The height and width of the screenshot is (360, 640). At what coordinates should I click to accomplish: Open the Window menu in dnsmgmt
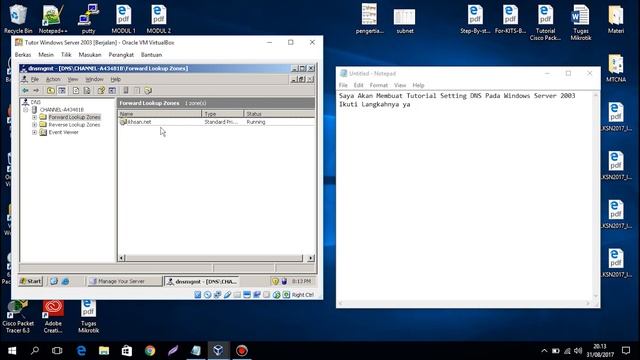tap(94, 79)
